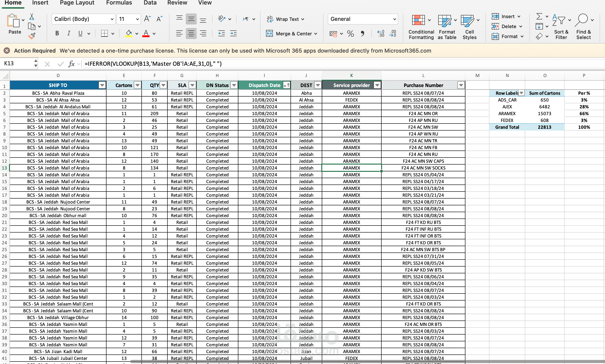The height and width of the screenshot is (364, 605).
Task: Click the formula bar text
Action: click(x=153, y=64)
